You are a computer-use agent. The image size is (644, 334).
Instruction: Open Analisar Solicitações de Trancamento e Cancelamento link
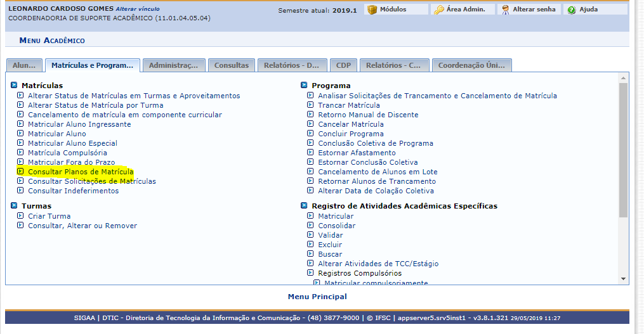[437, 96]
